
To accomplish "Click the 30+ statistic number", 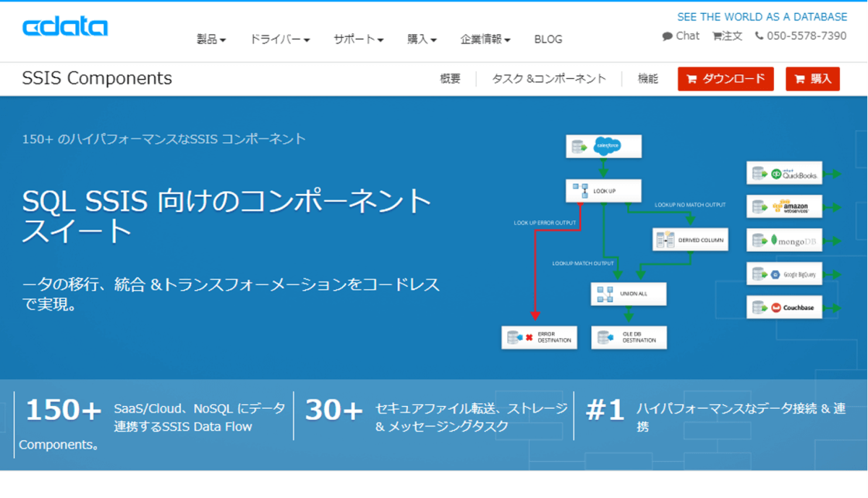I will 333,410.
